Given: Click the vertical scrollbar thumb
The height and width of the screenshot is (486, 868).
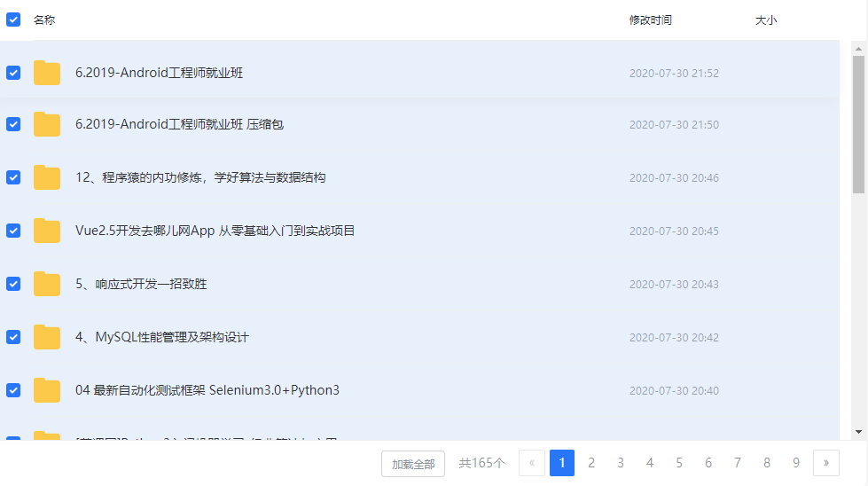Looking at the screenshot, I should pos(858,124).
